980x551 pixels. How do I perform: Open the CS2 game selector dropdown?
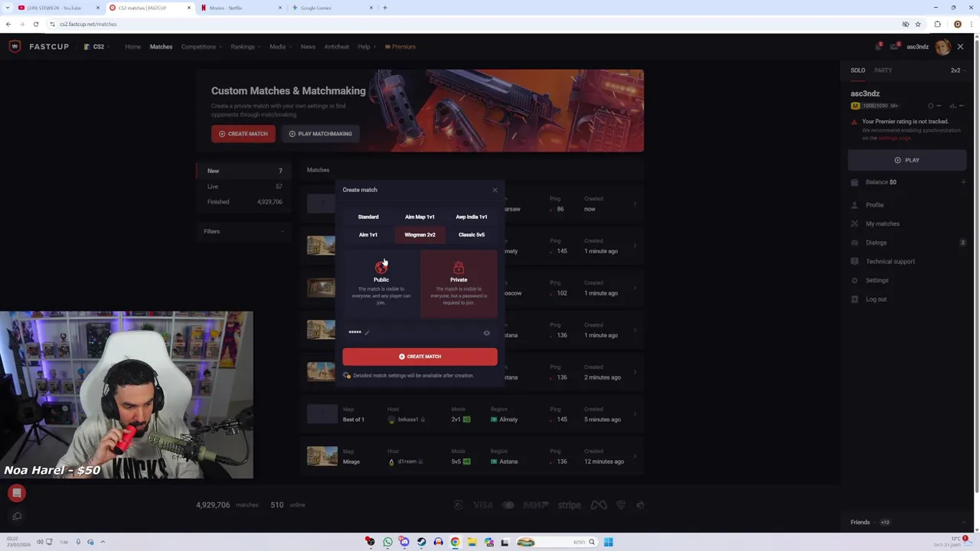(x=97, y=47)
